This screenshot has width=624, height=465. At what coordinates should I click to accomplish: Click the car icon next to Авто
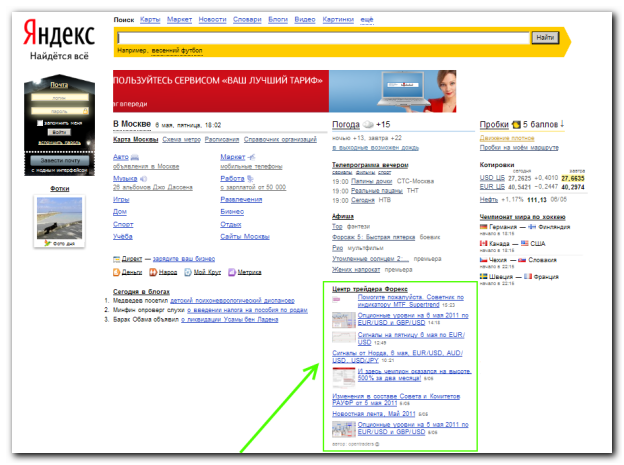(135, 157)
